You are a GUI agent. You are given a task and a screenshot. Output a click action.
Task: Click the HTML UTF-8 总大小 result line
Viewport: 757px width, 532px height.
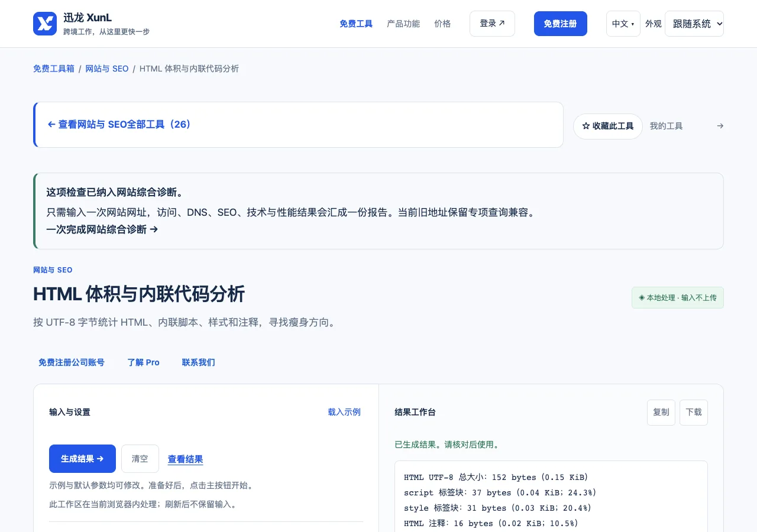(496, 477)
